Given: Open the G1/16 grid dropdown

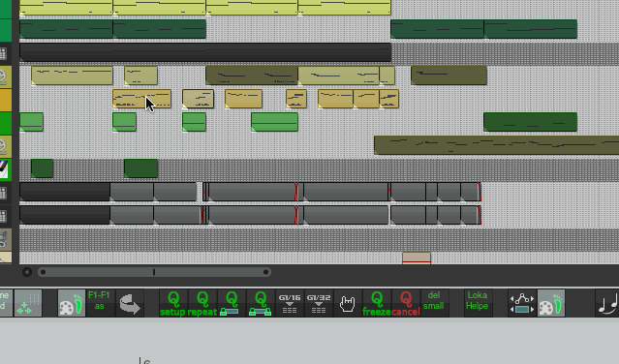Looking at the screenshot, I should 290,303.
